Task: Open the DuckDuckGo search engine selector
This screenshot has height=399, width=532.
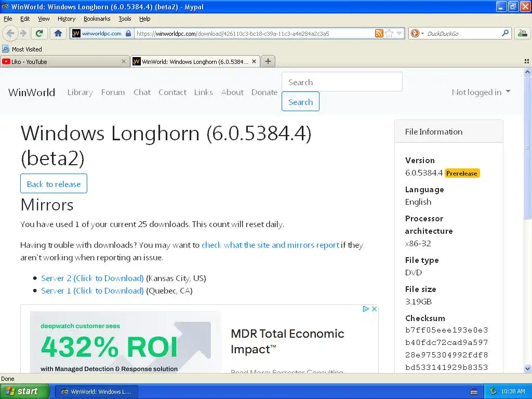Action: click(417, 33)
